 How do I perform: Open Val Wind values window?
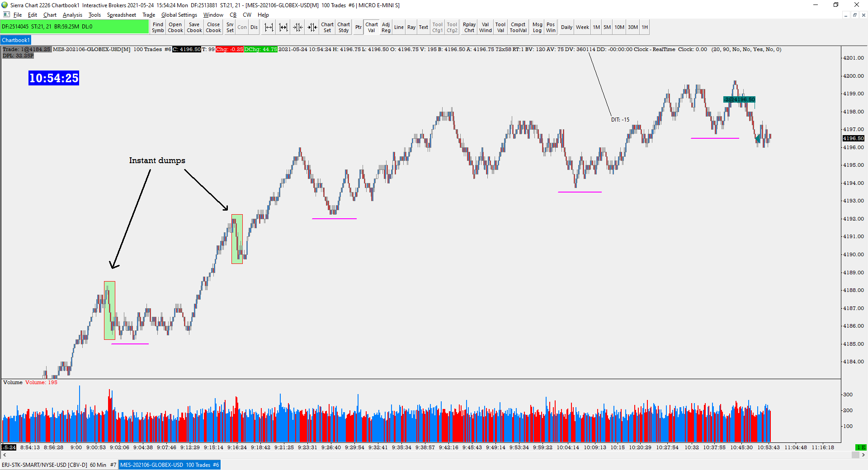click(x=486, y=27)
